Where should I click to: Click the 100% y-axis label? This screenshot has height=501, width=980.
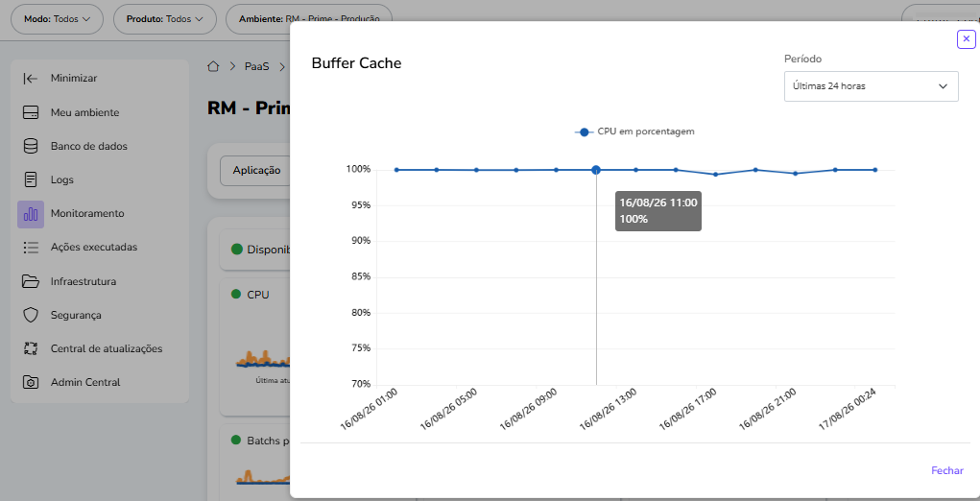point(359,169)
